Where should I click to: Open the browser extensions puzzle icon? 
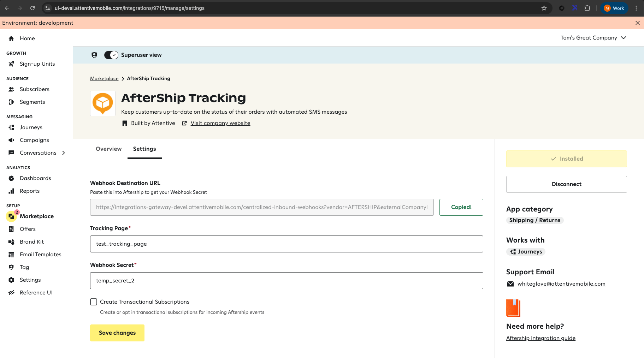(587, 8)
